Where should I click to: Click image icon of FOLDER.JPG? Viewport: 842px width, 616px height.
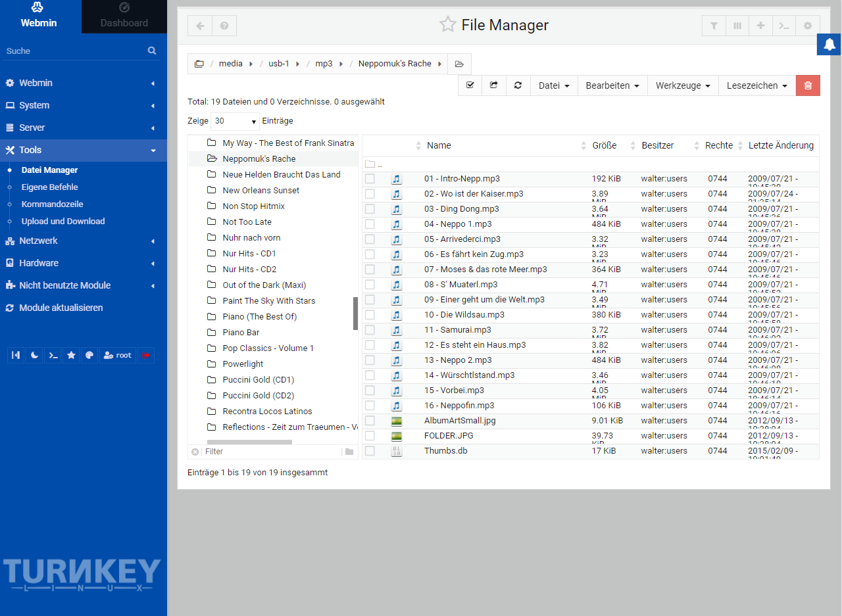396,436
